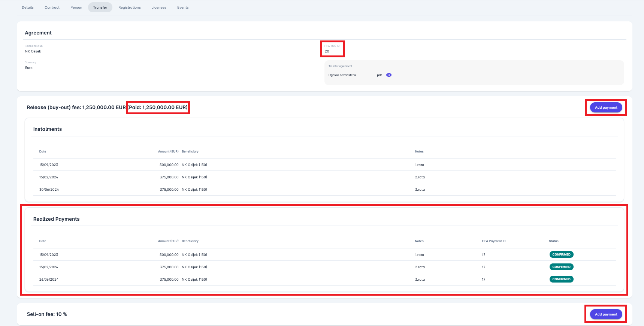The image size is (644, 326).
Task: Click CONFIRMED badge for the 26/06/2024 payment
Action: pyautogui.click(x=561, y=279)
